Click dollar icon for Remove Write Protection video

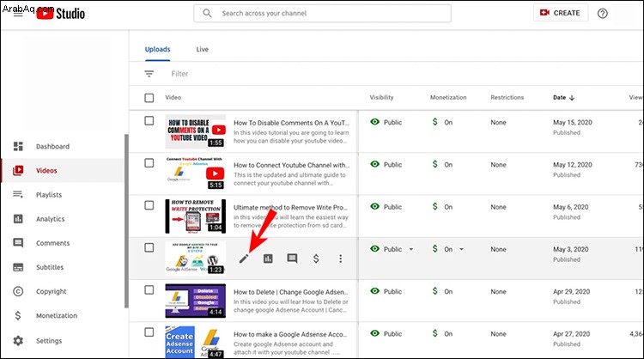pyautogui.click(x=435, y=207)
